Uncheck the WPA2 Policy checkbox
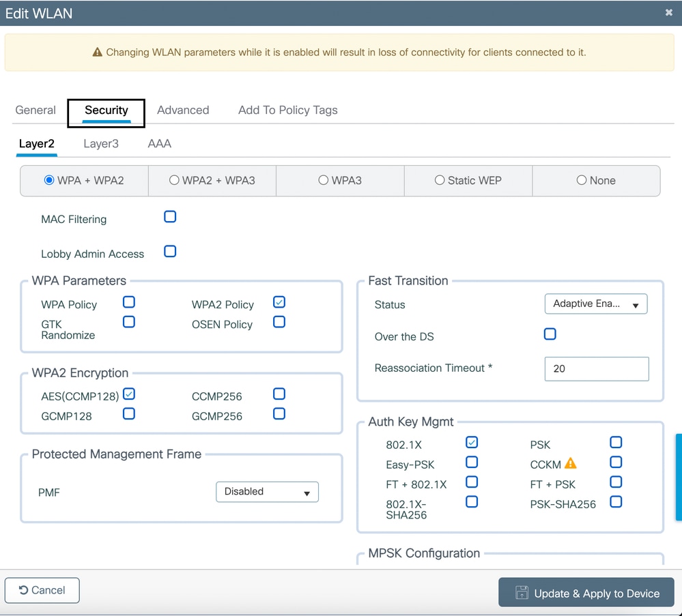The height and width of the screenshot is (616, 682). point(279,302)
